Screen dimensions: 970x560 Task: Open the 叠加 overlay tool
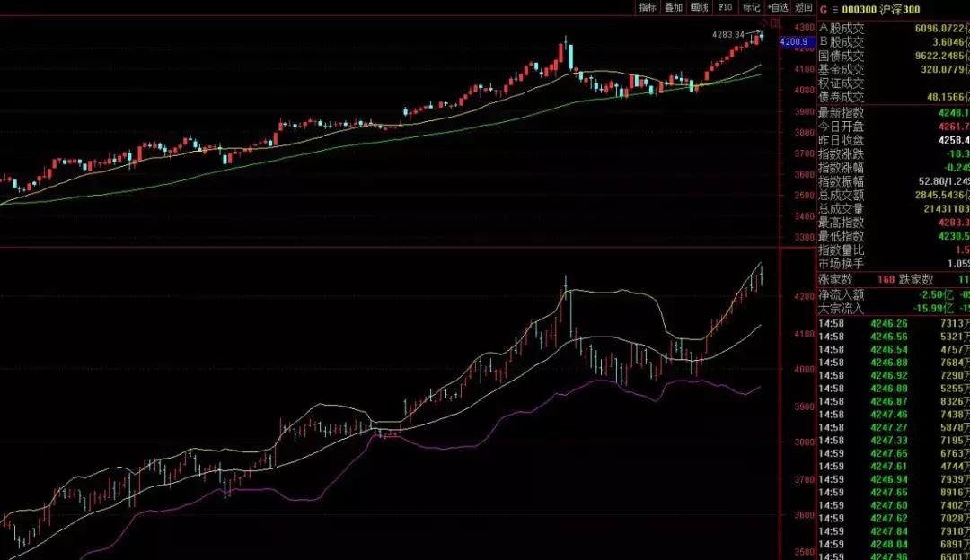pyautogui.click(x=673, y=7)
